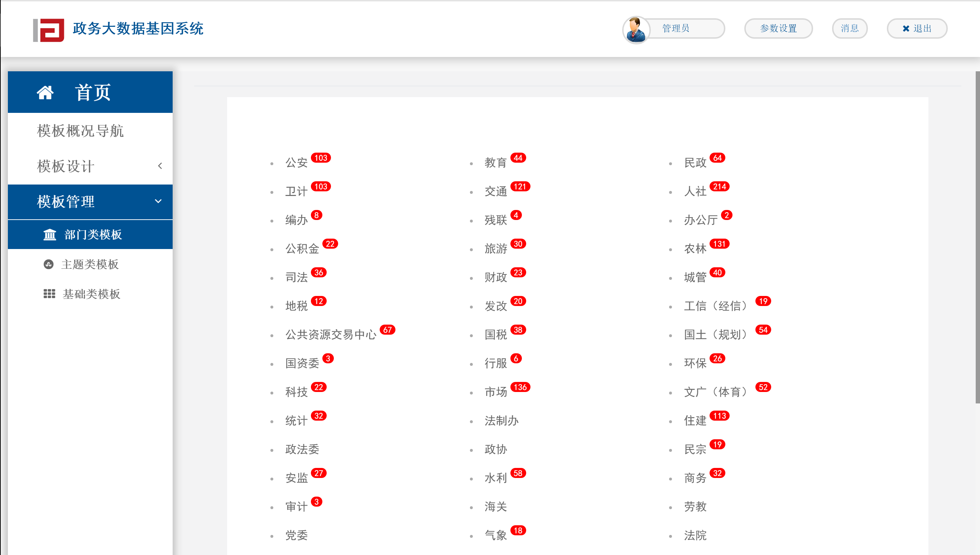Select 基础类模板 submenu item
The width and height of the screenshot is (980, 555).
pos(91,293)
